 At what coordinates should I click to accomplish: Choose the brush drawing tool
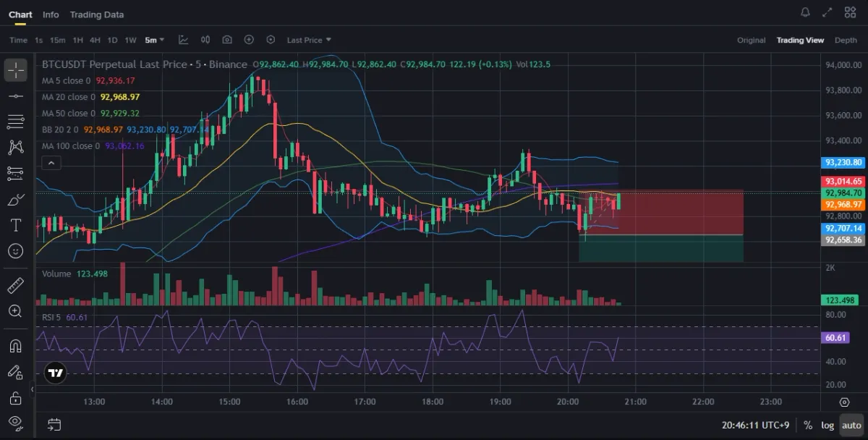[16, 199]
